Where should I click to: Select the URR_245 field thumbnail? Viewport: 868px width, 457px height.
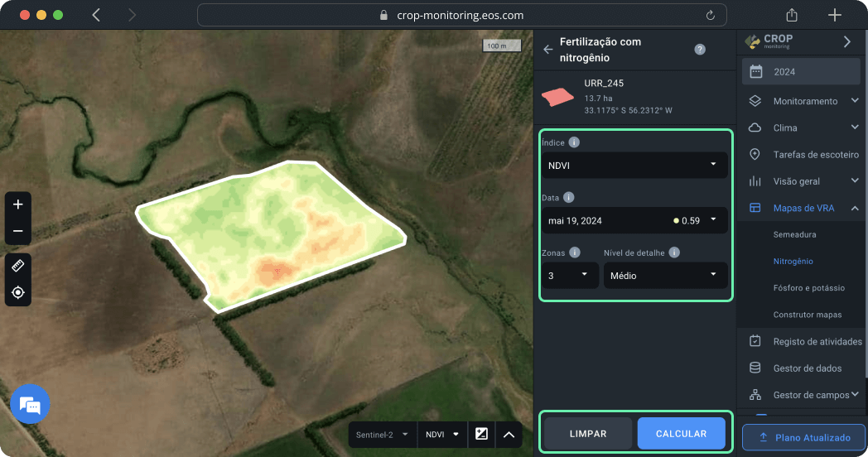[557, 96]
